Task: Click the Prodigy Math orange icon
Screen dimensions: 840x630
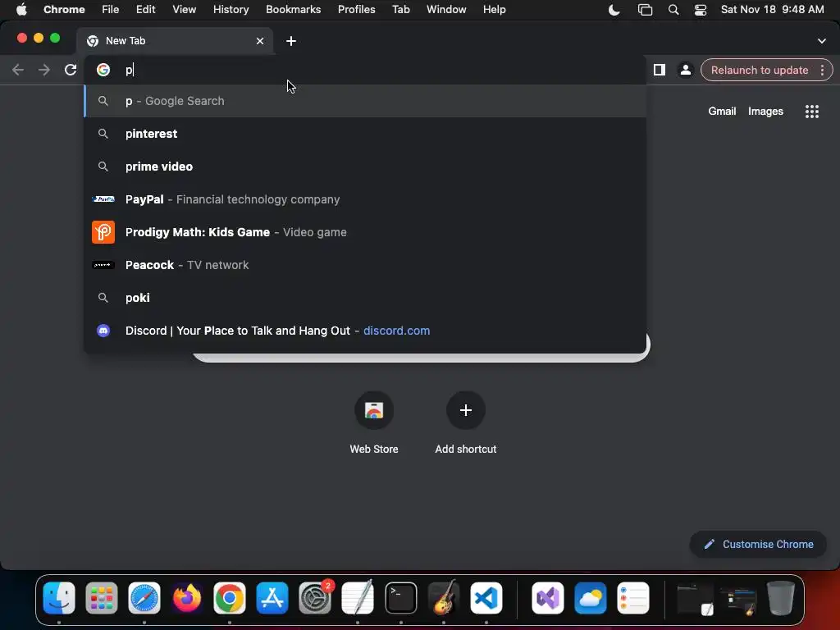Action: pyautogui.click(x=103, y=232)
